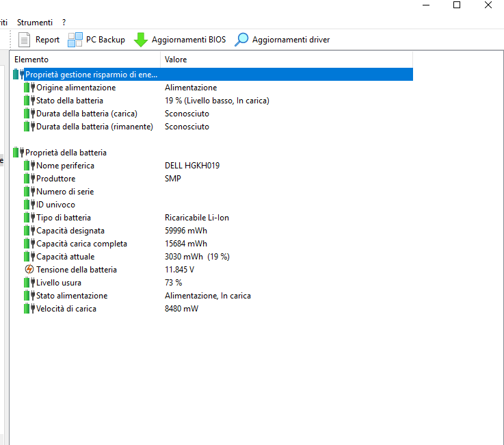The image size is (504, 445).
Task: Click battery icon next to Livello usura
Action: click(x=29, y=283)
